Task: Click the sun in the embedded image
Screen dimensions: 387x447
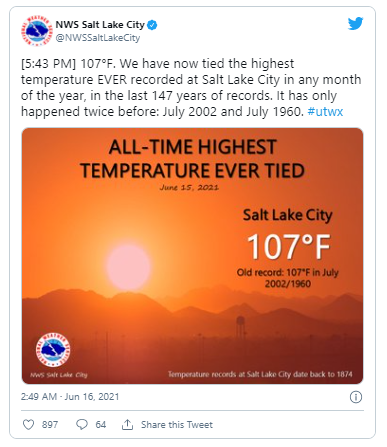Action: point(128,267)
